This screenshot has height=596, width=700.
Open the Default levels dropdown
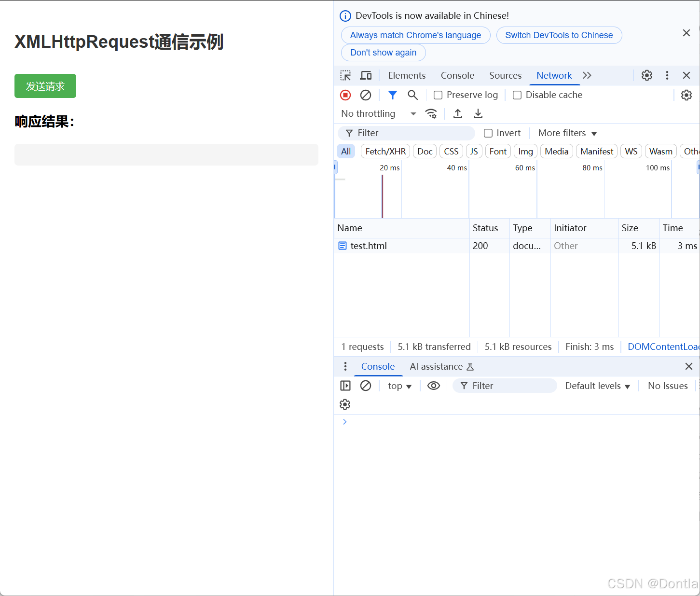click(x=598, y=386)
